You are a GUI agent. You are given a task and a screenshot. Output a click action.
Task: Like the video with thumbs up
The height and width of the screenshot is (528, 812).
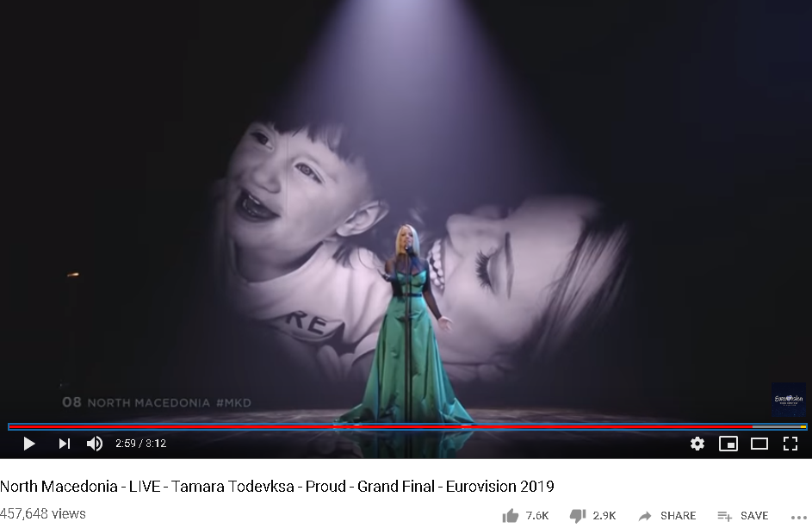pos(511,516)
